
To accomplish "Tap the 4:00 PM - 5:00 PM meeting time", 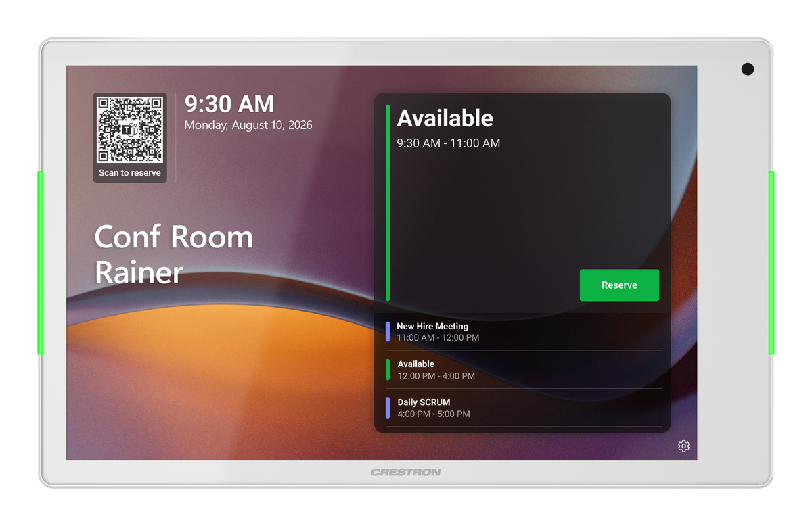I will click(x=434, y=414).
